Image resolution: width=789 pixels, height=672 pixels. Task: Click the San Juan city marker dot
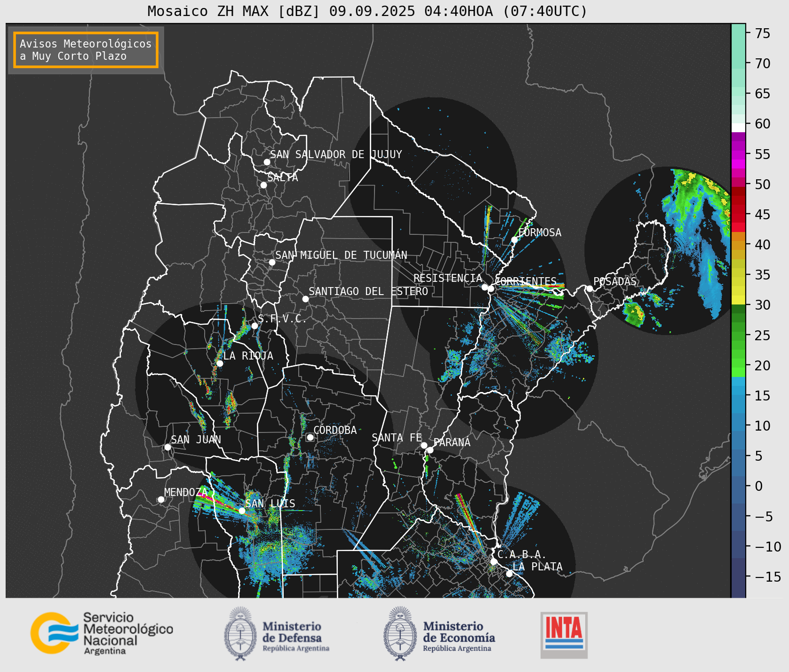[167, 447]
